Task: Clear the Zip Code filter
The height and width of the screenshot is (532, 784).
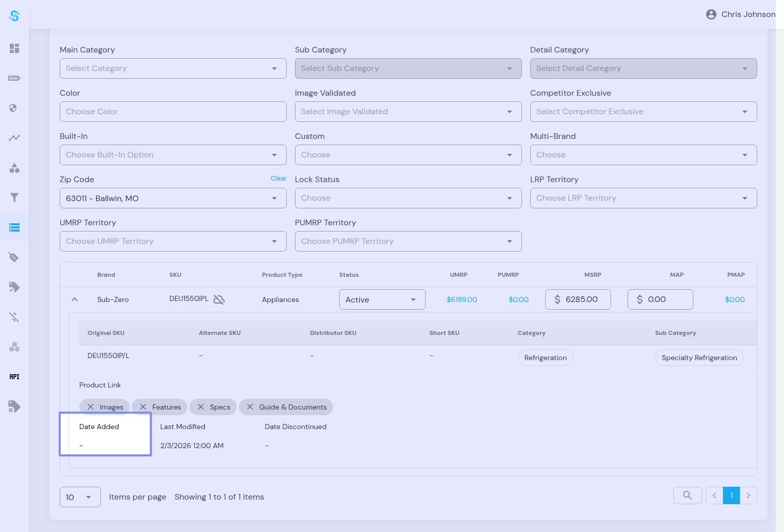Action: [278, 179]
